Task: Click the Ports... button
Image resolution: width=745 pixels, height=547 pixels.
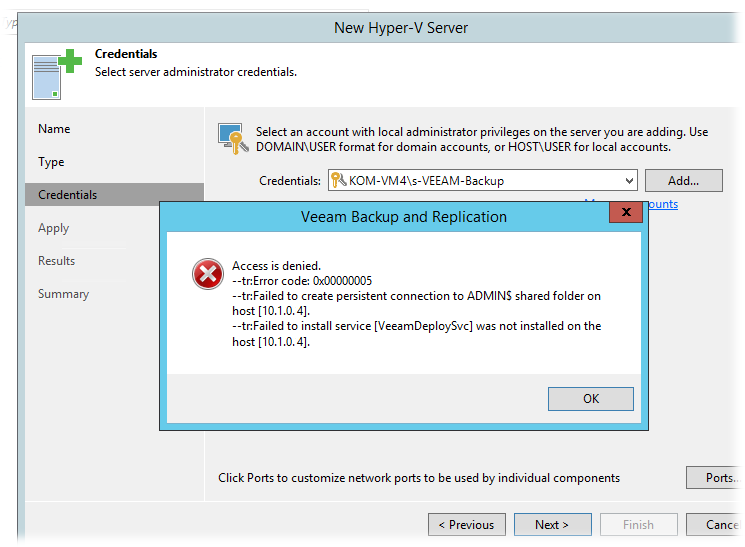Action: coord(715,478)
